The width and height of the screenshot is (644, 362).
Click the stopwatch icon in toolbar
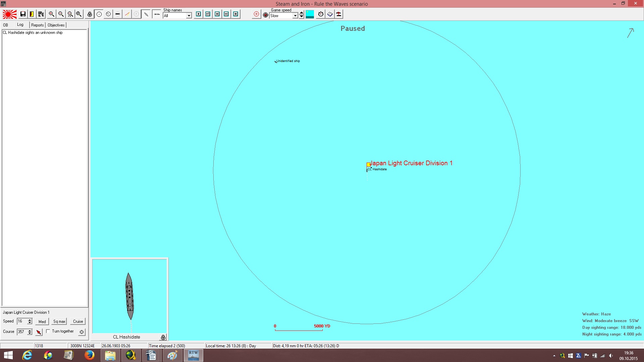tap(321, 14)
